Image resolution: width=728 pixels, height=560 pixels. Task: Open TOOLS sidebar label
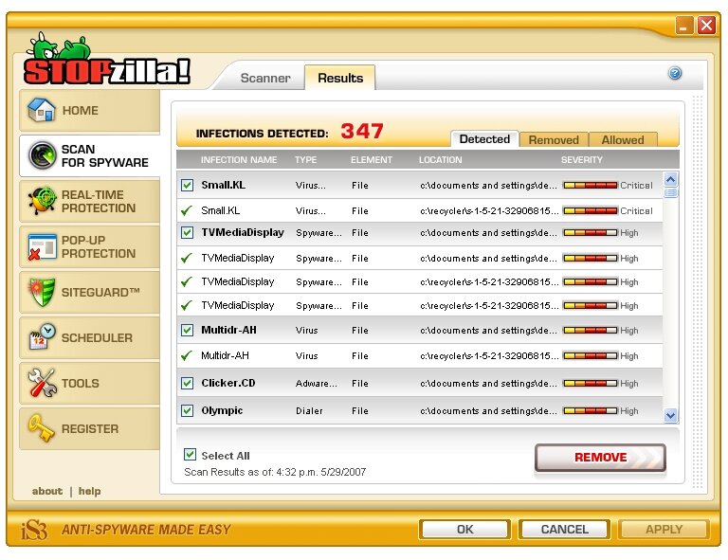81,383
